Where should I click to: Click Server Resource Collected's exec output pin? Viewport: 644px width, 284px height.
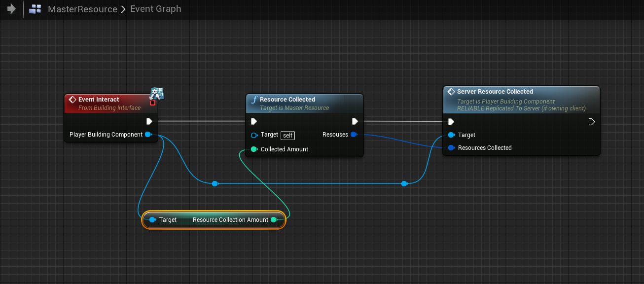591,122
